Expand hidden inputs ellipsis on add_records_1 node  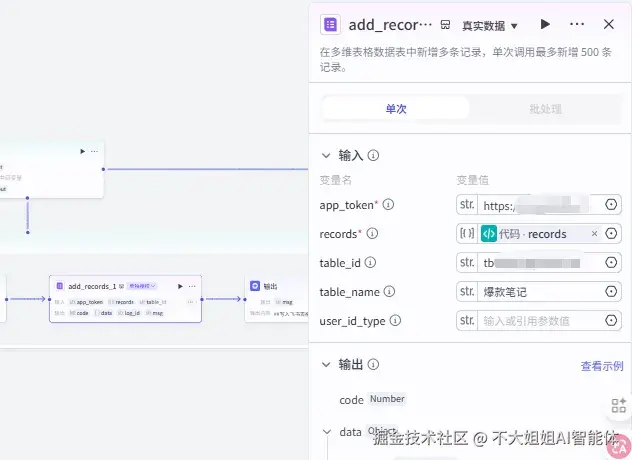(190, 302)
